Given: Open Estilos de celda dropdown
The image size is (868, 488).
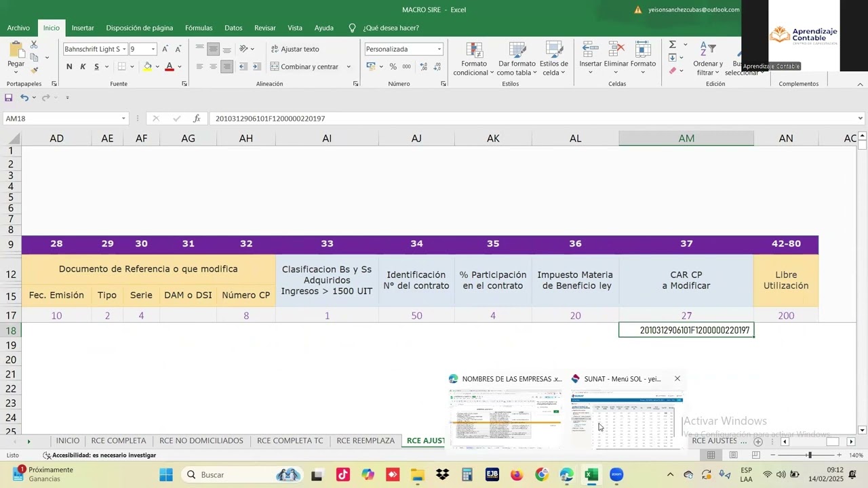Looking at the screenshot, I should point(554,58).
